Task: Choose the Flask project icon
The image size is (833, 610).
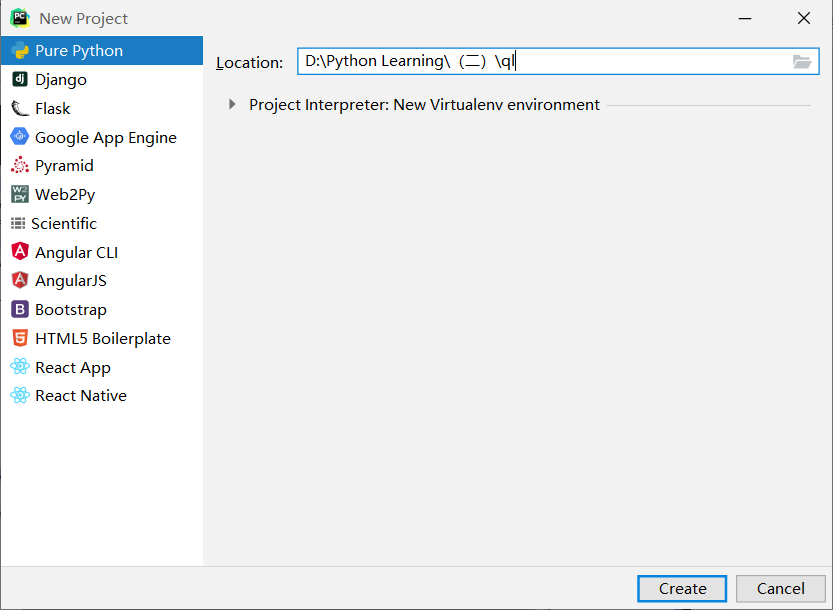Action: click(20, 108)
